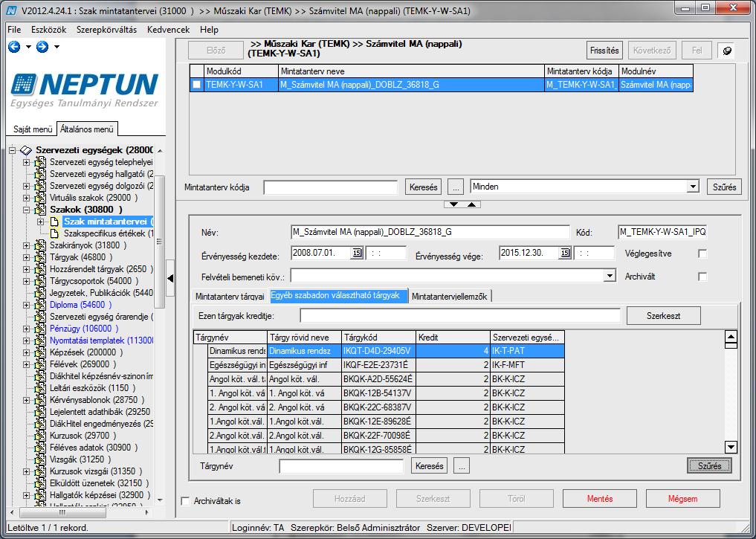
Task: Open the forward arrow history dropdown
Action: (x=56, y=48)
